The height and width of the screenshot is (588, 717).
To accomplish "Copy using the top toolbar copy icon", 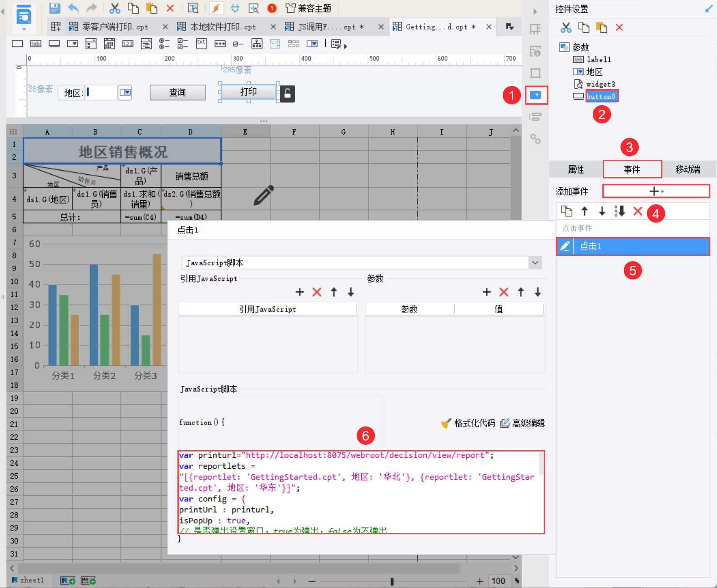I will click(x=133, y=8).
